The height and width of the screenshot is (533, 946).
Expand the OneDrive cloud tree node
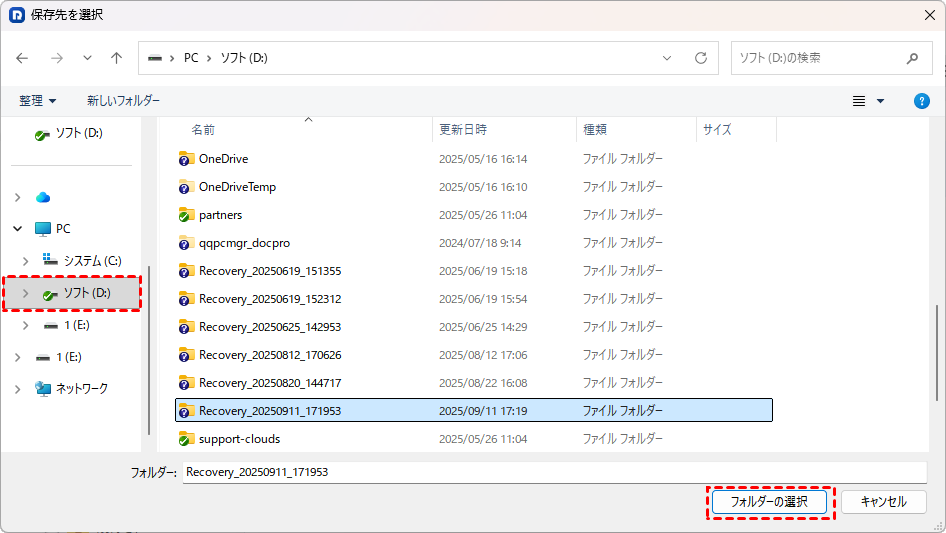[17, 197]
